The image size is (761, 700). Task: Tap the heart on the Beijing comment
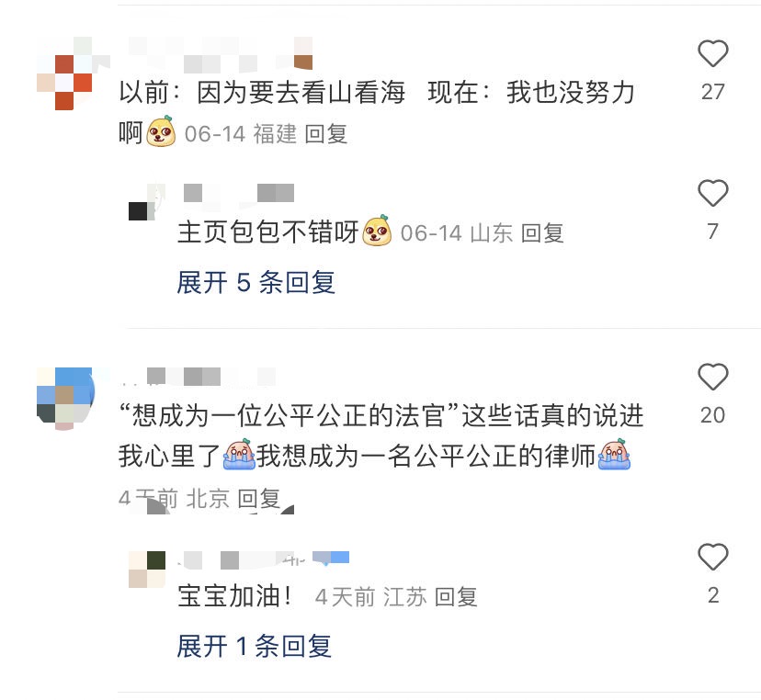712,377
